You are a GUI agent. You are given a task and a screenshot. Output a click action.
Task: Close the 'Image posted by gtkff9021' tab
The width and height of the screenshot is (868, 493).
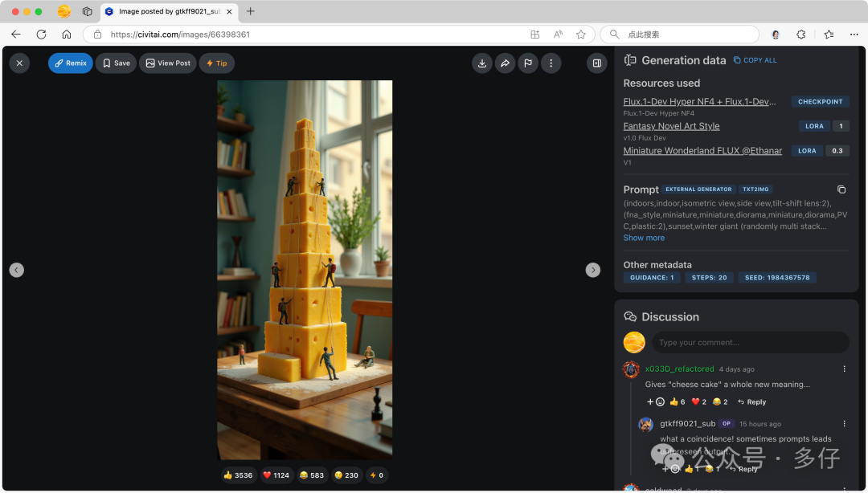(x=229, y=11)
